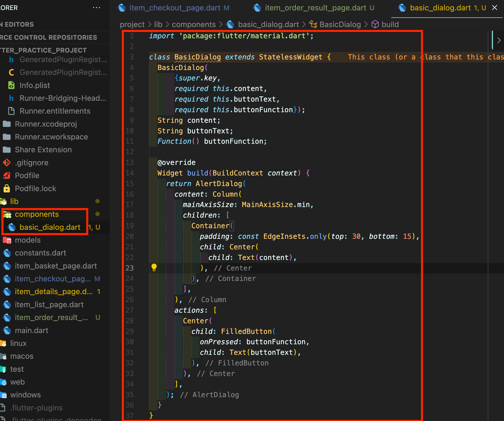Expand the Runner.xcodeproj folder
Viewport: 504px width, 421px height.
point(46,124)
